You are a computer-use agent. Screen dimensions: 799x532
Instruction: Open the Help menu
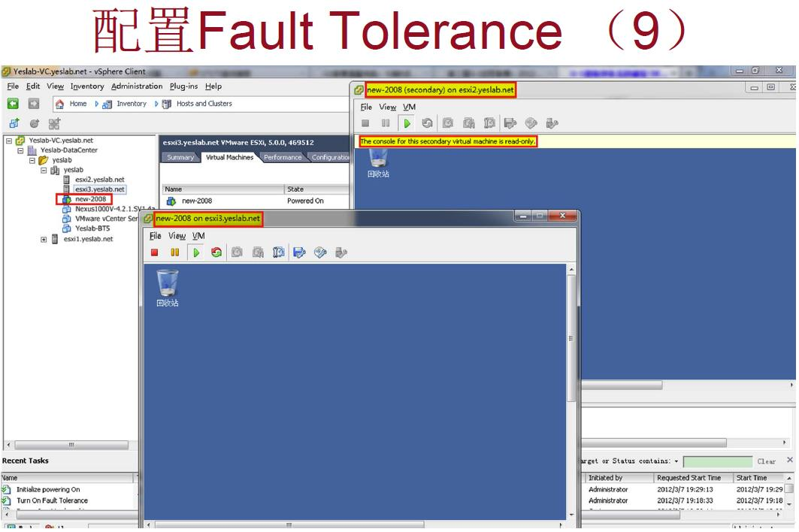pos(213,86)
